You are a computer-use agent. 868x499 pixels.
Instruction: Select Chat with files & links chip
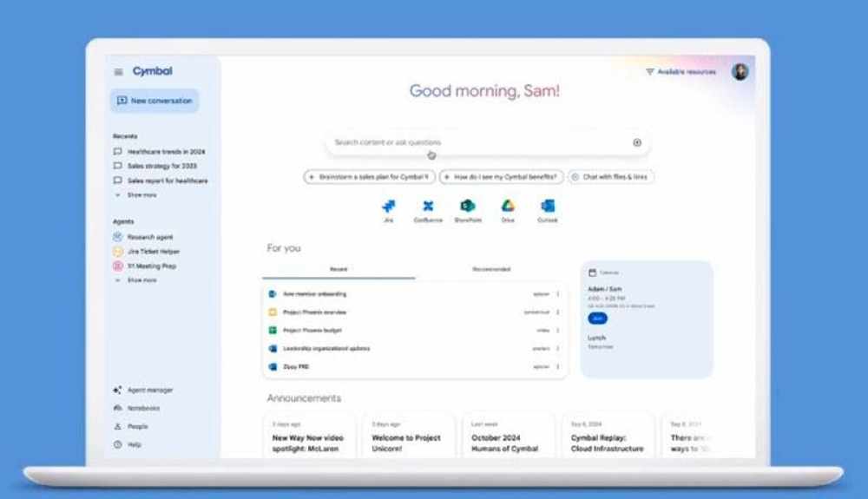[609, 177]
